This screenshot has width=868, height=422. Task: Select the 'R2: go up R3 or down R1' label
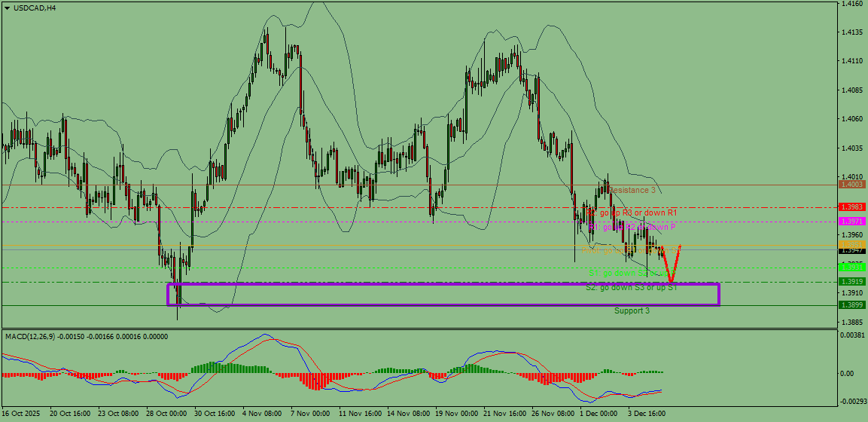click(x=632, y=213)
